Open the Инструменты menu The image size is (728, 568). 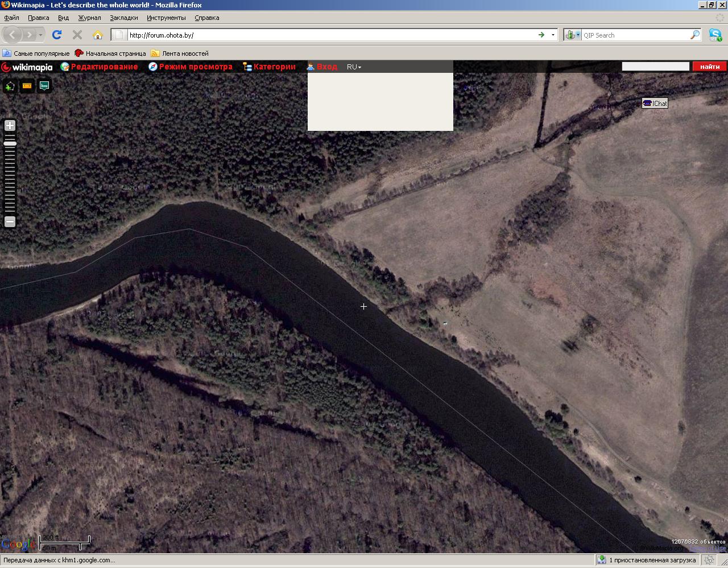tap(166, 18)
